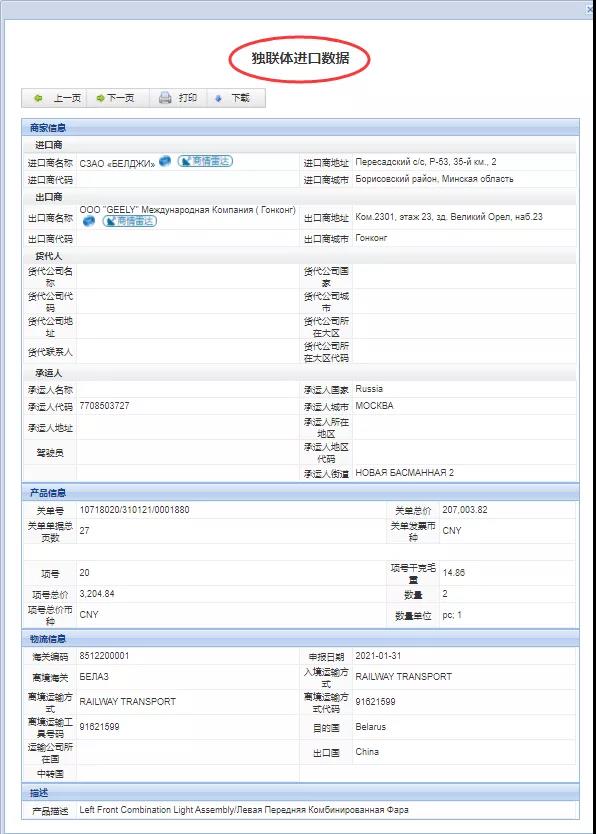Viewport: 596px width, 834px height.
Task: Select exporter name ООО "GEELY" text
Action: coord(188,210)
